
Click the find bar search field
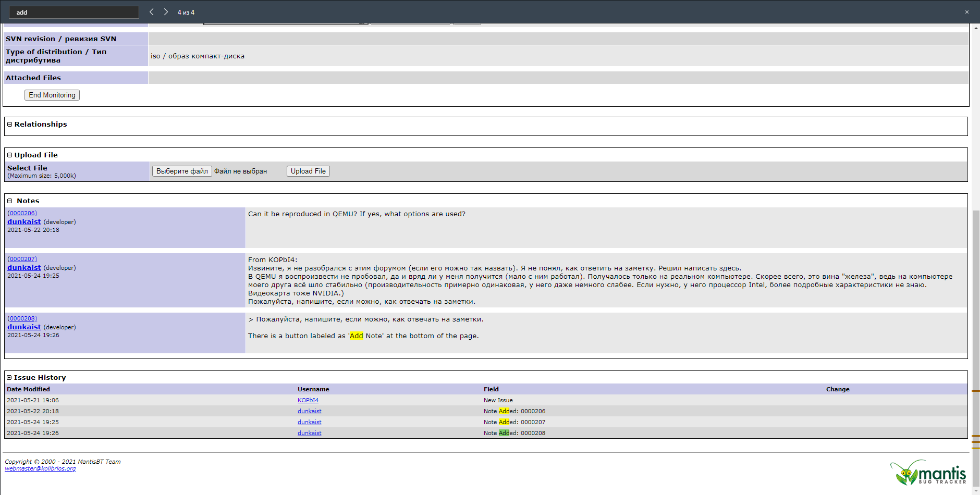[74, 13]
